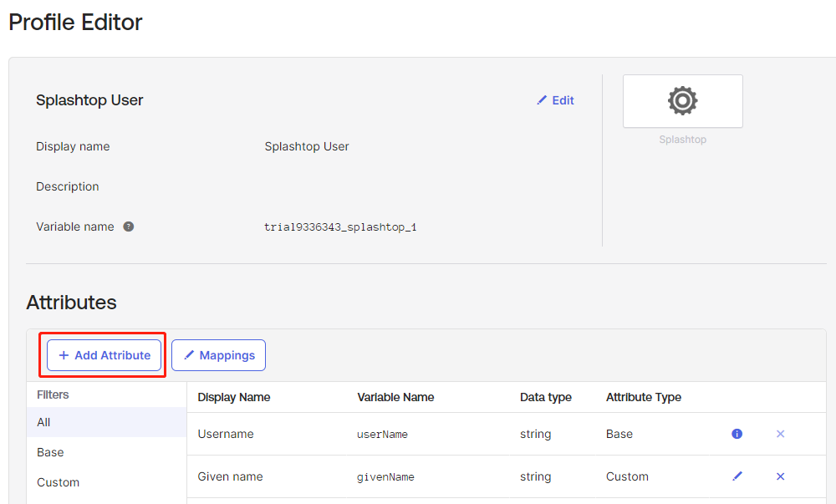
Task: Click the Attributes section heading
Action: coord(71,302)
